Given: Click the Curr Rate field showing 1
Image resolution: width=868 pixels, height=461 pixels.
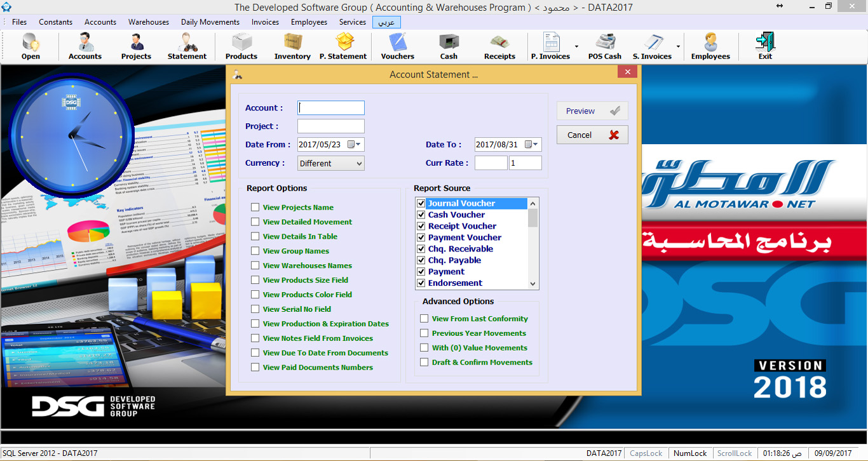Looking at the screenshot, I should [x=526, y=163].
